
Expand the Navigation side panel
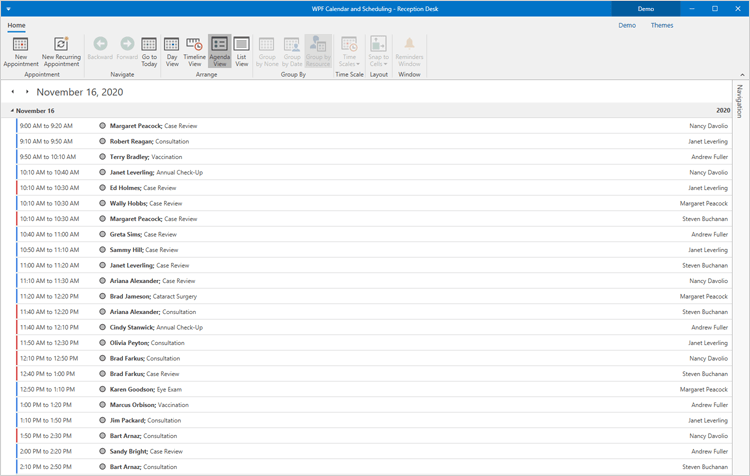click(x=739, y=101)
